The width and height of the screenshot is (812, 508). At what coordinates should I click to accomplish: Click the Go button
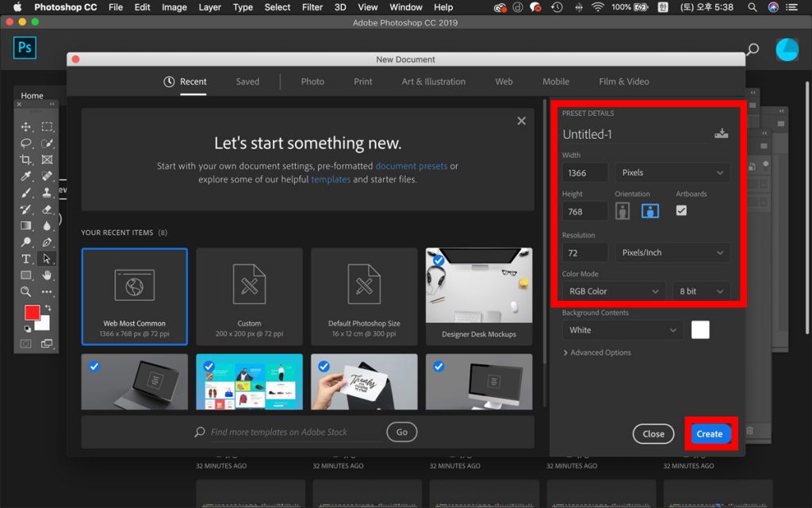[402, 432]
